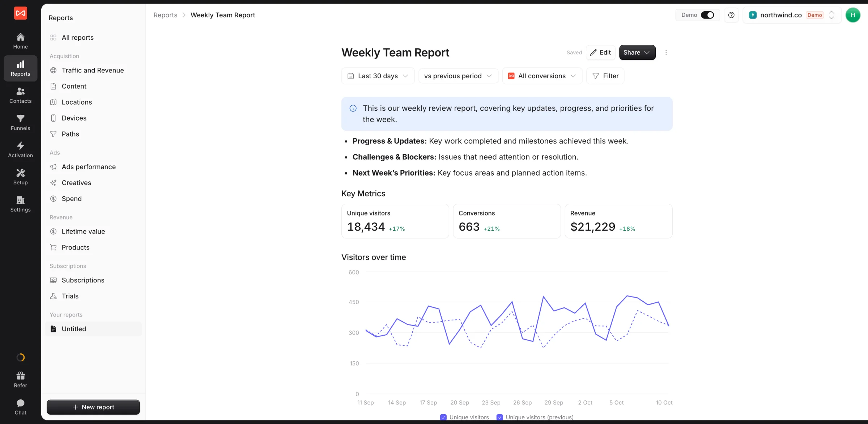This screenshot has width=868, height=424.
Task: Select the Paths report
Action: (93, 134)
